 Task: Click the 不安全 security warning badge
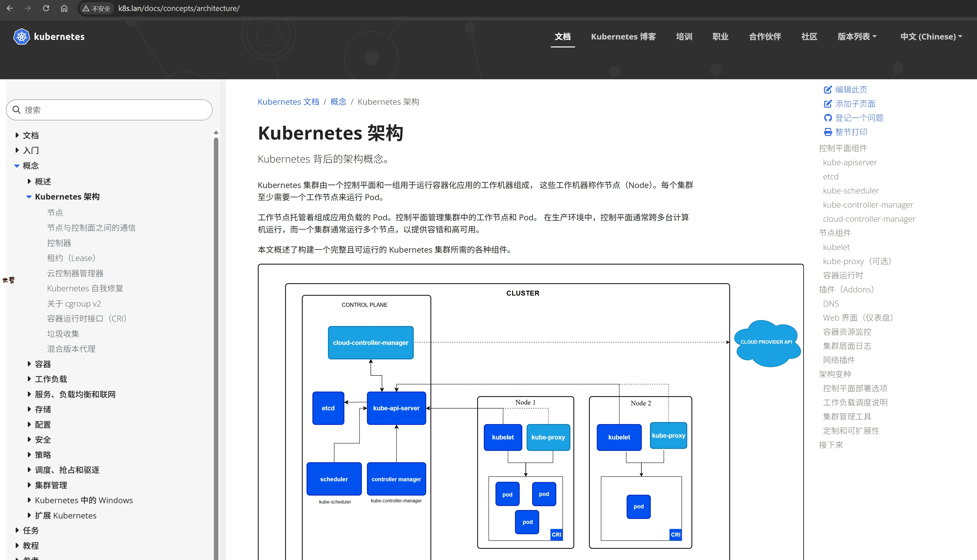click(96, 8)
